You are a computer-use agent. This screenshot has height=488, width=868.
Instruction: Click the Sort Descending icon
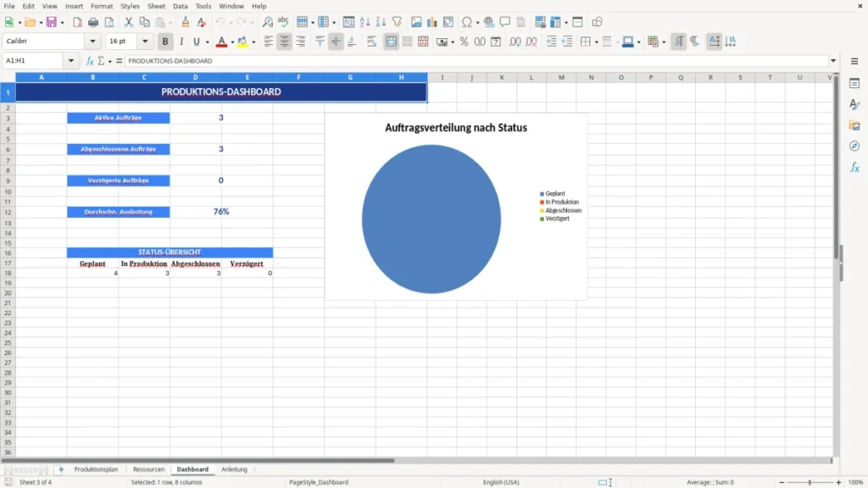pyautogui.click(x=381, y=22)
